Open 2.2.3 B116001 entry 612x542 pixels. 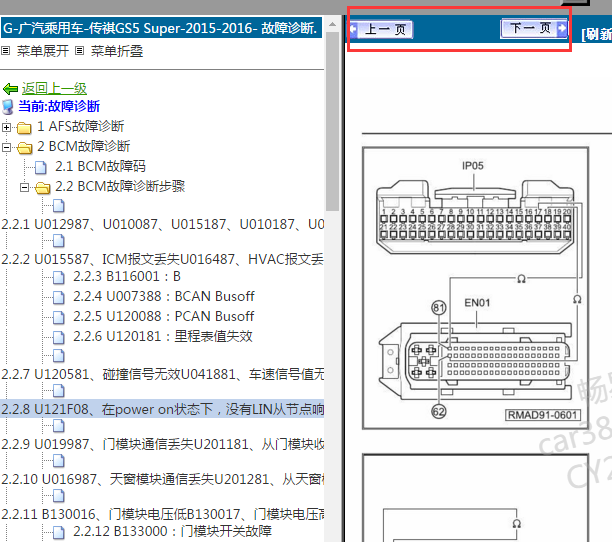pos(127,276)
